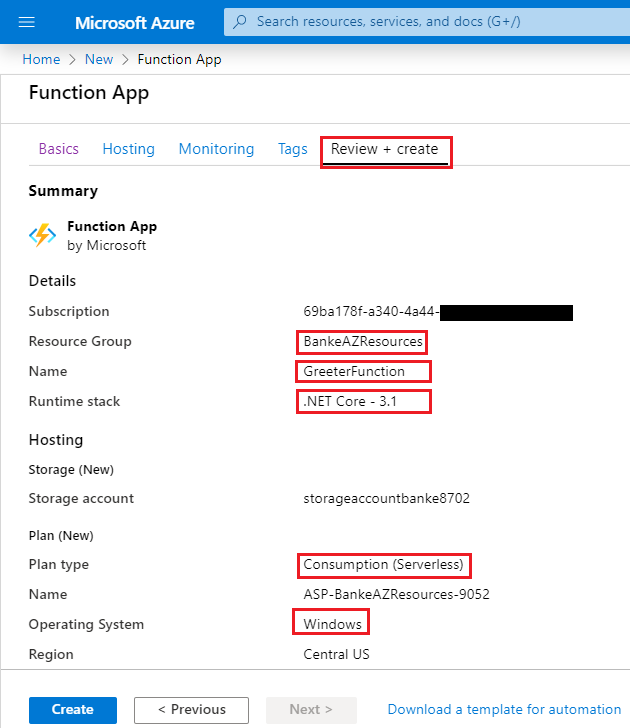Select the Review + create tab
This screenshot has width=630, height=728.
(x=385, y=149)
